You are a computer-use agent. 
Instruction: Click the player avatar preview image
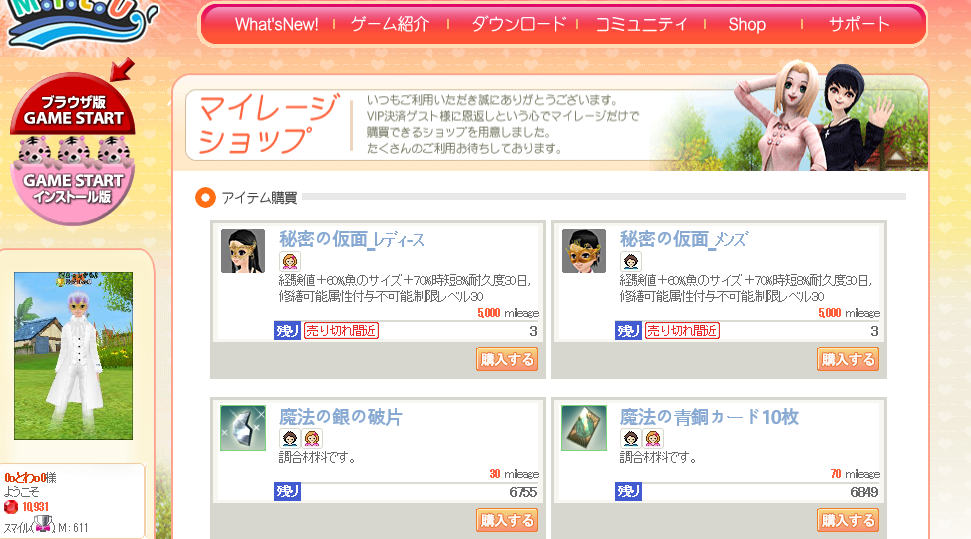pos(73,356)
